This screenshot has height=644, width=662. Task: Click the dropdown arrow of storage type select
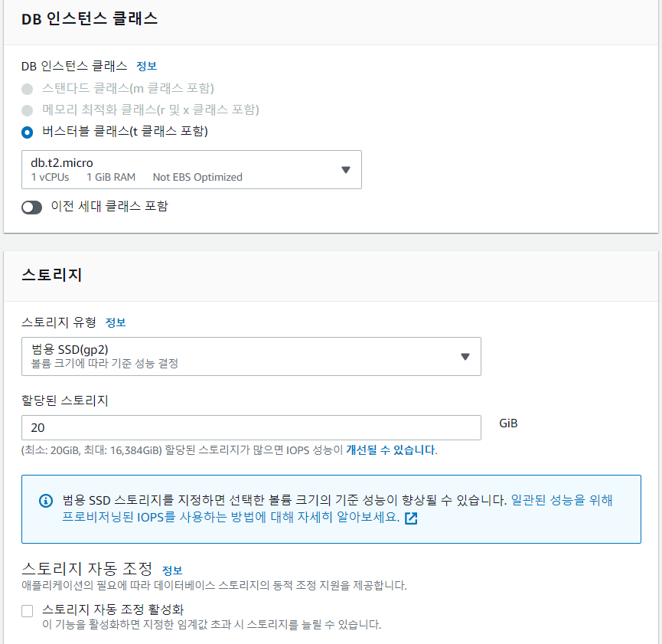pos(465,357)
